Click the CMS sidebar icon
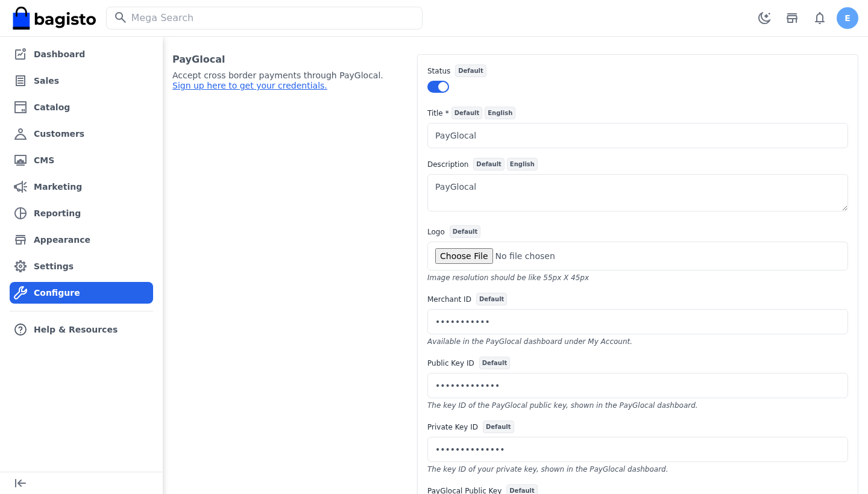This screenshot has height=494, width=868. pos(20,160)
